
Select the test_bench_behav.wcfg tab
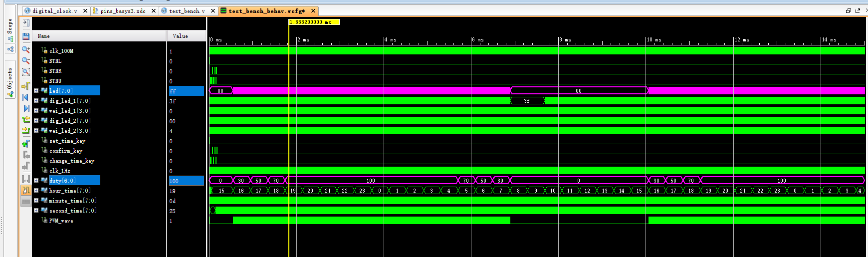pos(267,11)
